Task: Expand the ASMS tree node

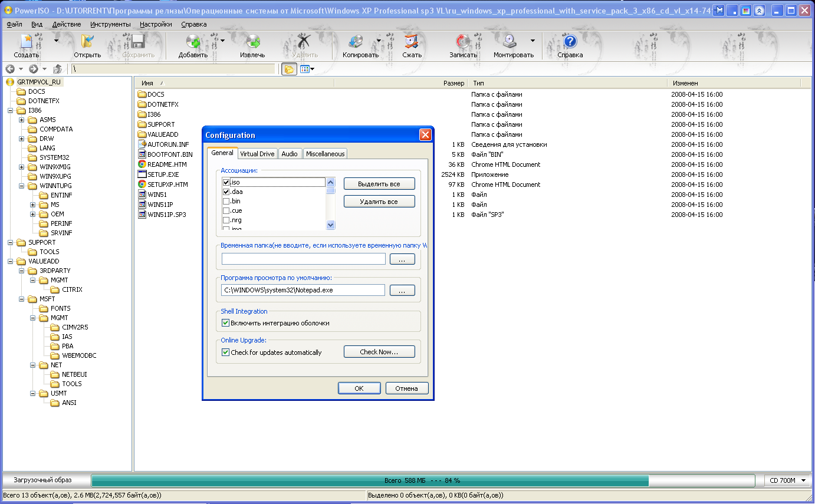Action: 22,120
